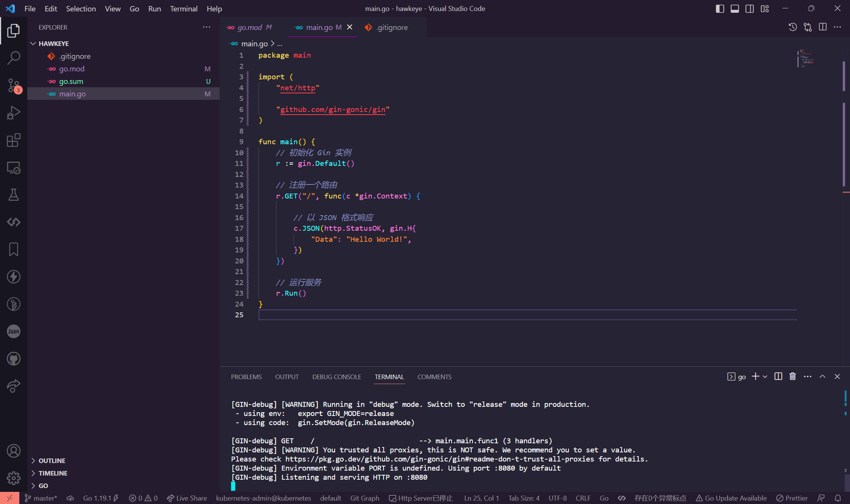Switch to the .gitignore editor tab

(392, 27)
